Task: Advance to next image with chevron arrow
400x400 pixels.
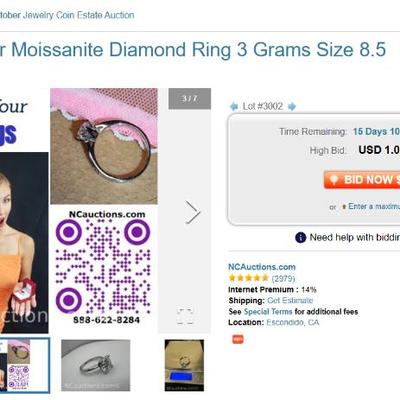Action: click(193, 212)
